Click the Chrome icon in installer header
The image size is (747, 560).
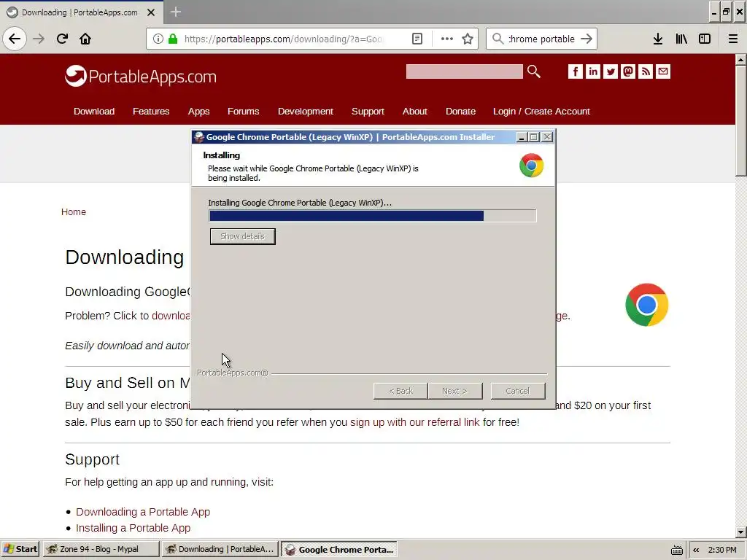pyautogui.click(x=531, y=166)
